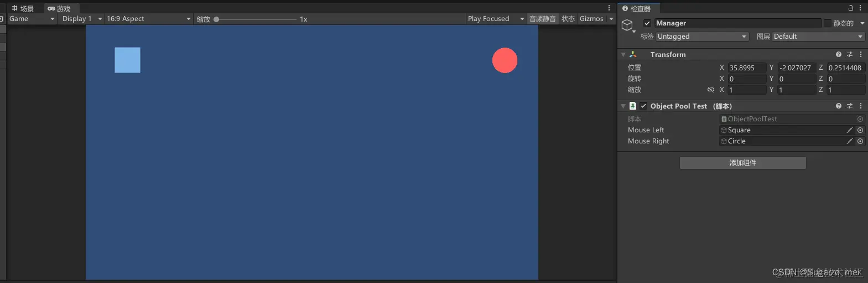Open the Game view type dropdown

pyautogui.click(x=32, y=19)
